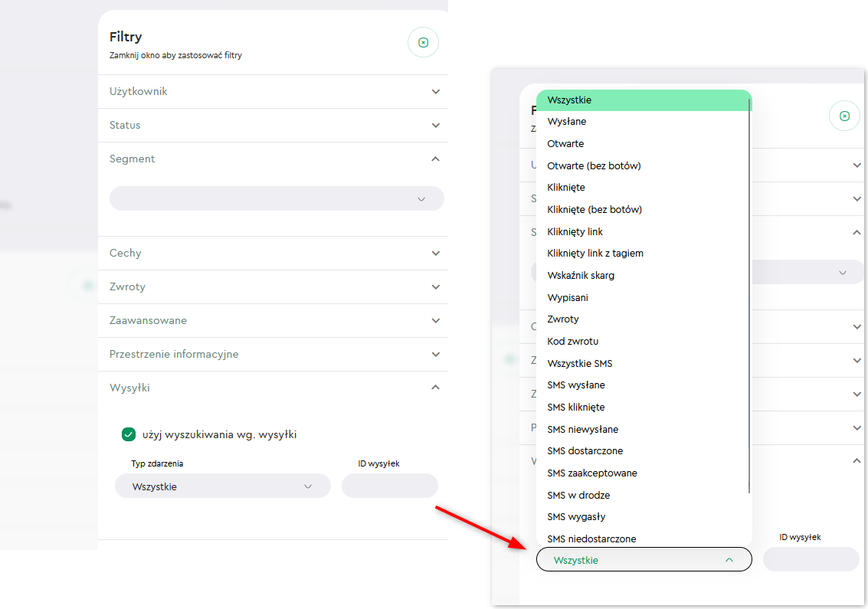
Task: Open the Typ zdarzenia dropdown in left panel
Action: [x=222, y=486]
